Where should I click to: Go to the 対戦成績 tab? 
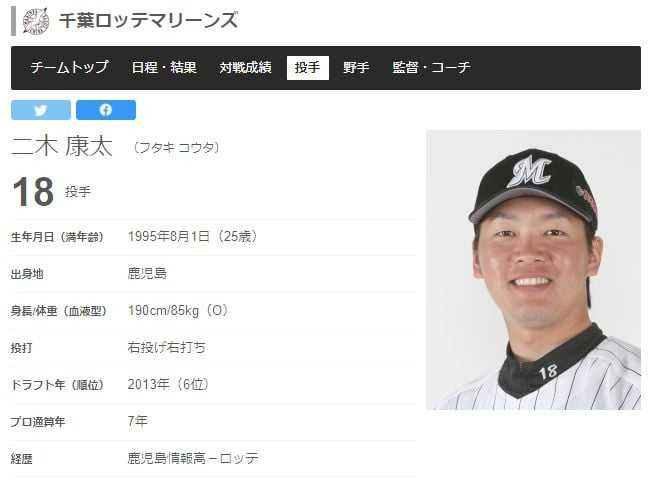point(246,68)
